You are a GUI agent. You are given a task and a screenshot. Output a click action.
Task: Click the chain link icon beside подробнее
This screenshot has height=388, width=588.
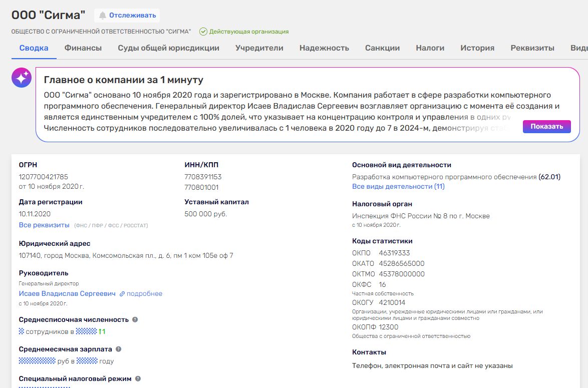point(122,294)
